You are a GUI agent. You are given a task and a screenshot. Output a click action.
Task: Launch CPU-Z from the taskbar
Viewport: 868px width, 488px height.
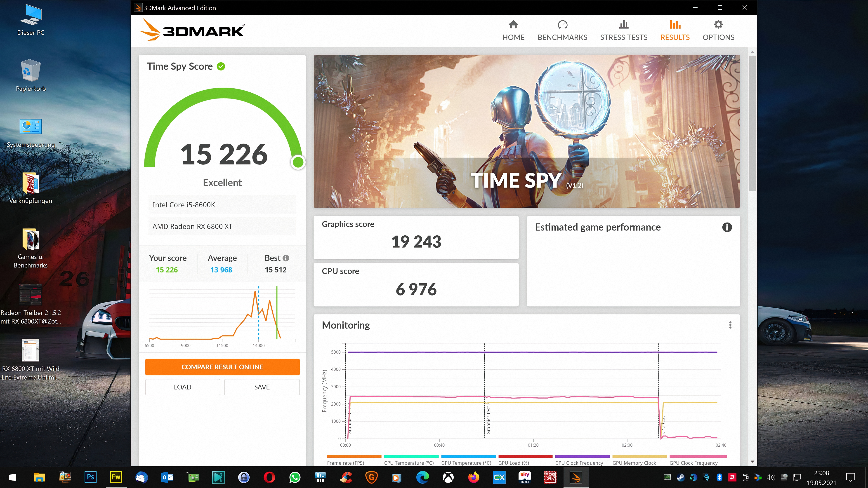[550, 477]
